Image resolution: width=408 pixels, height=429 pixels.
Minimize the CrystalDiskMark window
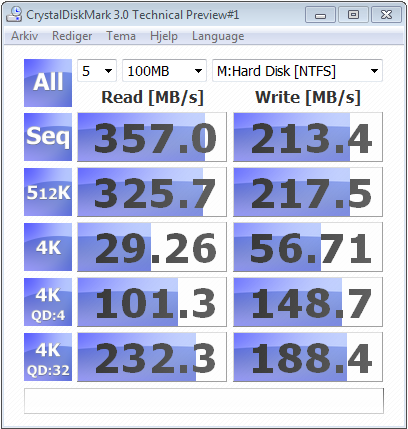click(320, 15)
